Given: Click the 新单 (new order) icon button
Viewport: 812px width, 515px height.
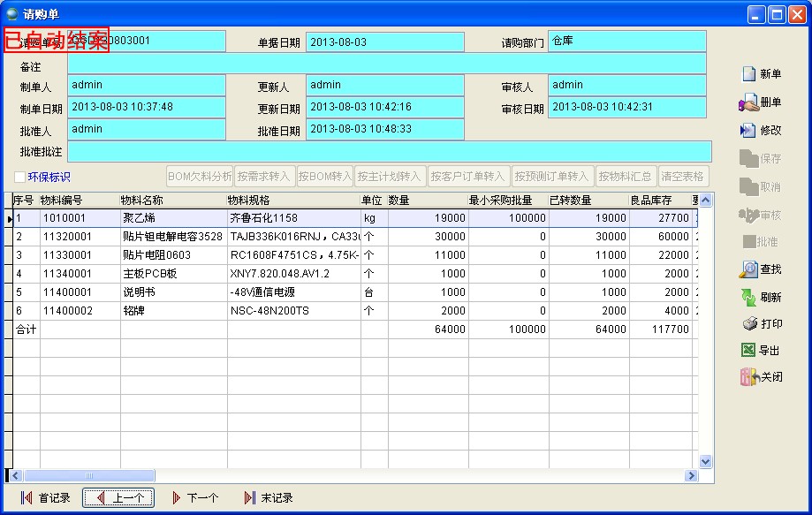Looking at the screenshot, I should point(761,75).
